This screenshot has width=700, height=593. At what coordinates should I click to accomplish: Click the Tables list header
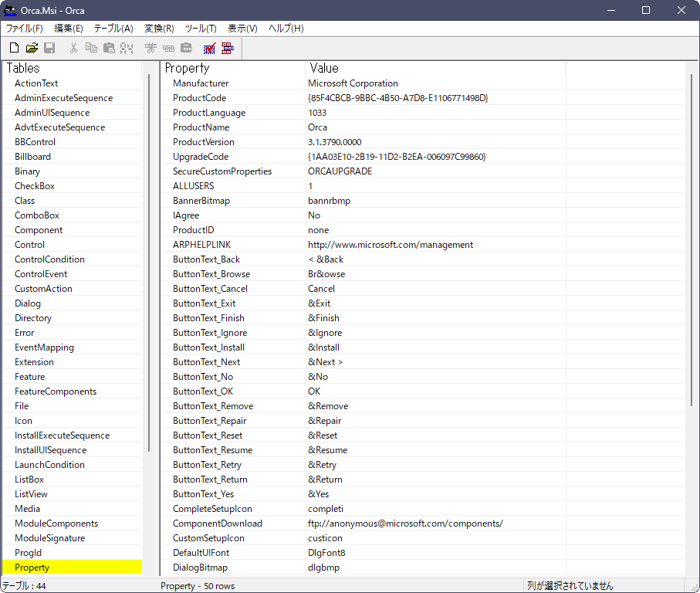(x=73, y=68)
